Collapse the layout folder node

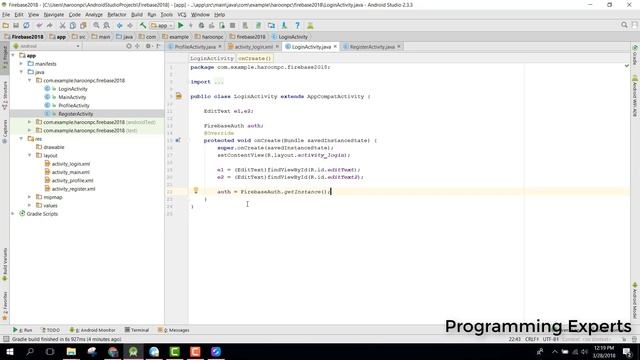coord(29,156)
